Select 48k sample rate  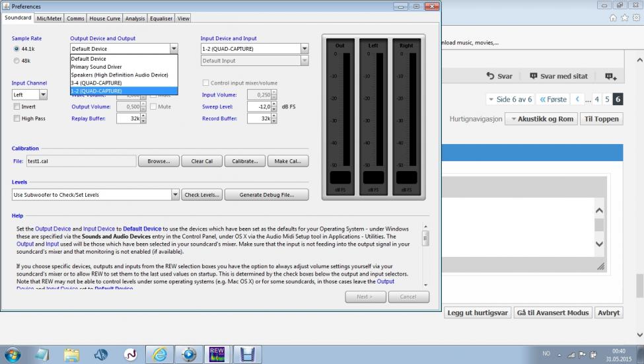point(17,60)
